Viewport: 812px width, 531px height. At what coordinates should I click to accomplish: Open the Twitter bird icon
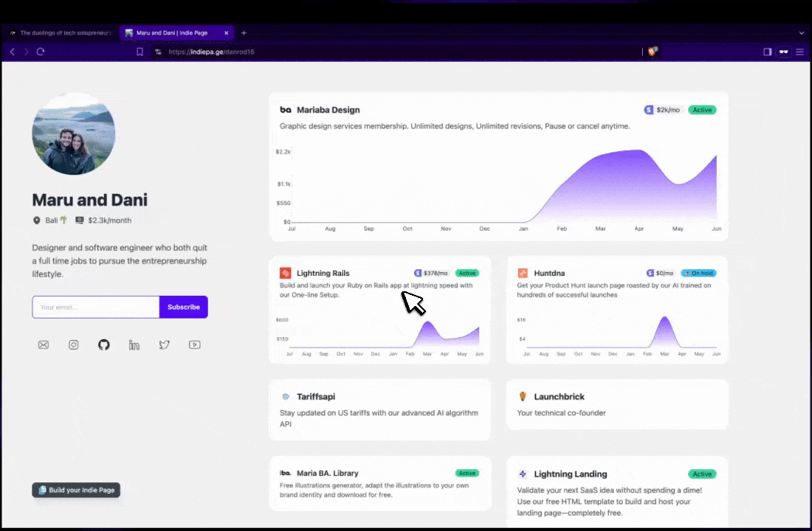(164, 344)
